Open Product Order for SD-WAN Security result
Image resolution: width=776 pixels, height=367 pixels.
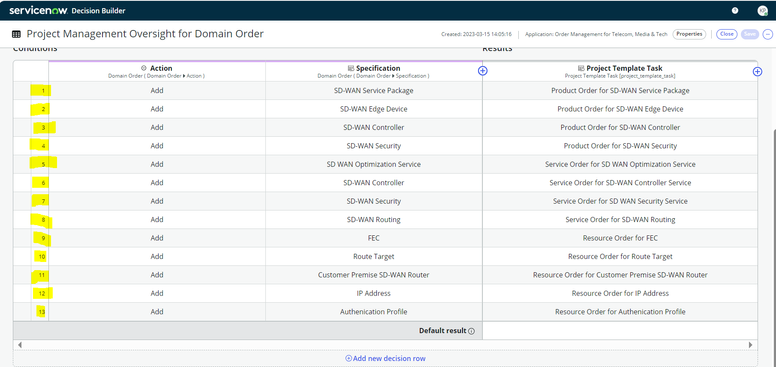[x=620, y=146]
